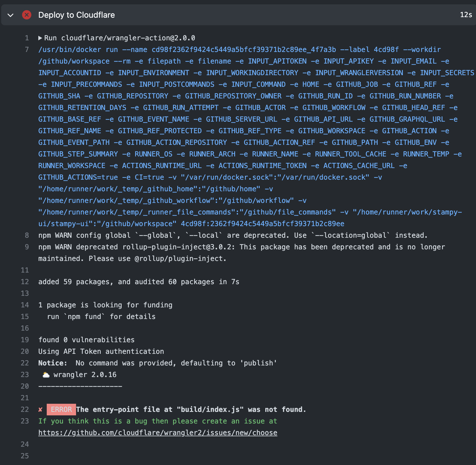Viewport: 476px width, 465px height.
Task: Open the wrangler2 issues/new/choose link
Action: [158, 433]
